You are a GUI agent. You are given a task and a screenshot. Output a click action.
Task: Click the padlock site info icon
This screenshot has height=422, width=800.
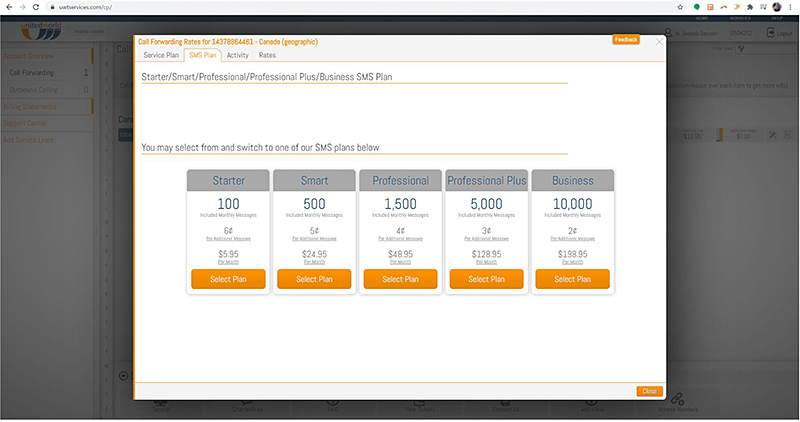point(52,7)
